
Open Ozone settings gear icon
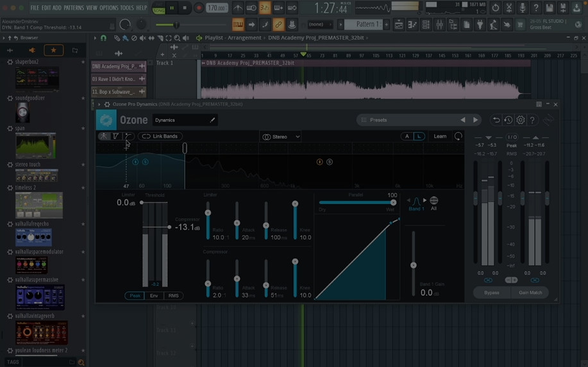pos(520,120)
